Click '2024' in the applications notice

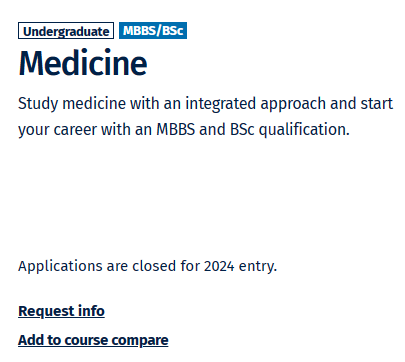pyautogui.click(x=219, y=266)
